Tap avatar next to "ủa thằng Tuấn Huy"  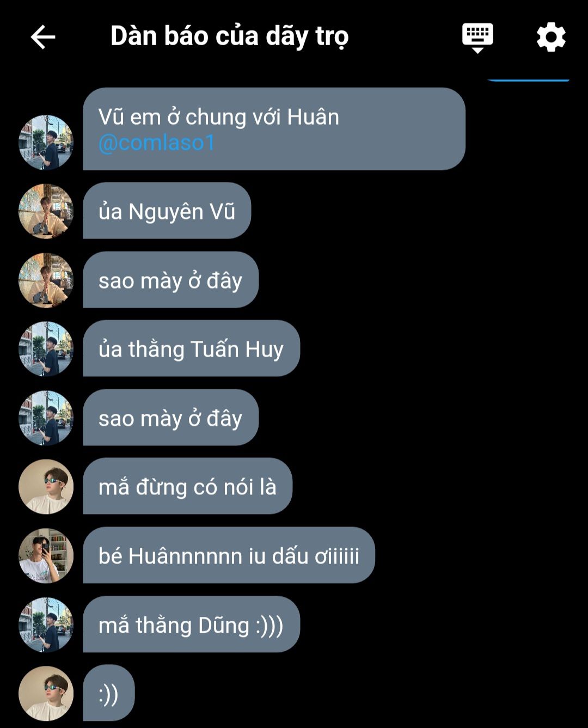click(46, 349)
